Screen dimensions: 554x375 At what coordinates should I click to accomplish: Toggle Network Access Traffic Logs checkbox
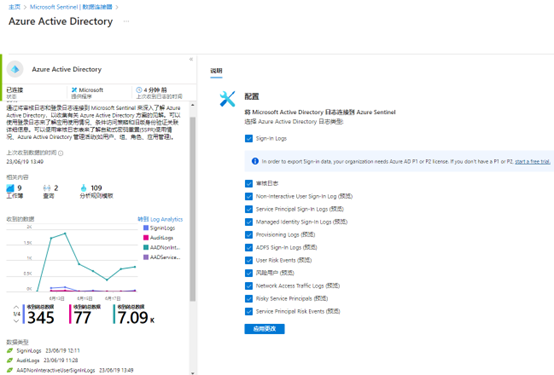pyautogui.click(x=249, y=286)
